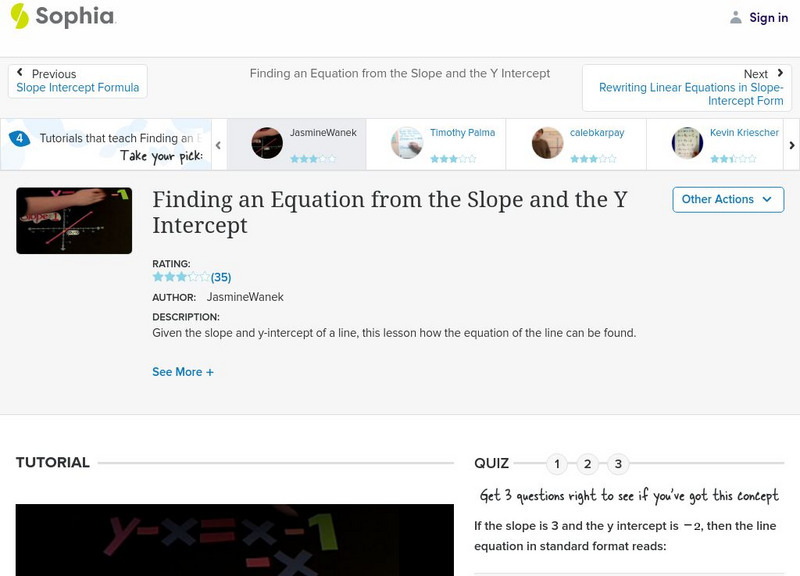Go to quiz question 1
Screen dimensions: 800x576
click(x=557, y=464)
